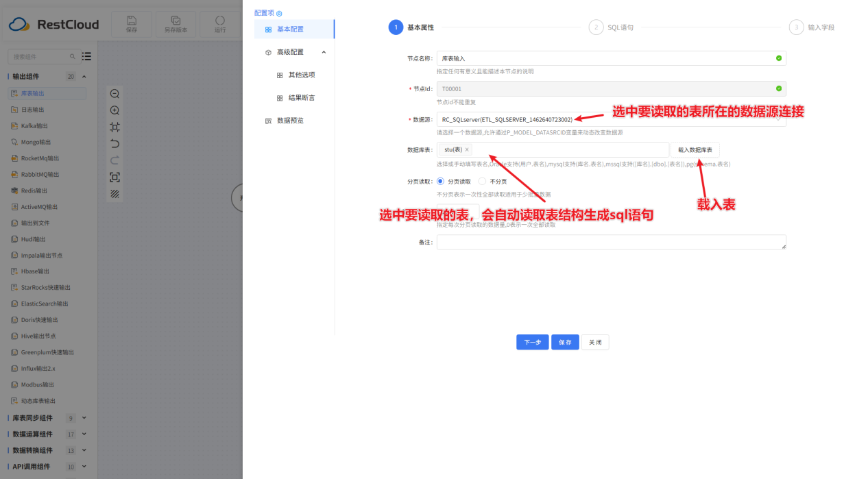Open the 数据预览 menu item
868x479 pixels.
[294, 121]
